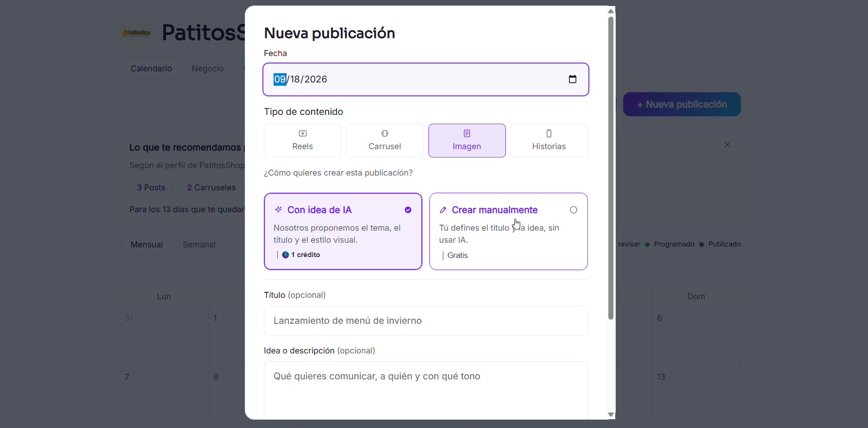Click calendar day 6
Viewport: 868px width, 428px height.
696,337
